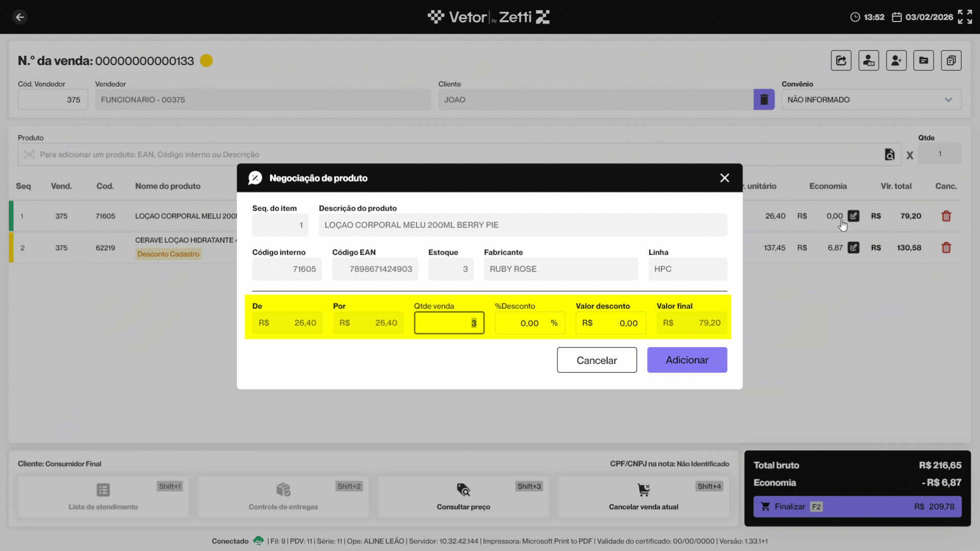This screenshot has height=551, width=980.
Task: Click the add customer icon button
Action: (896, 61)
